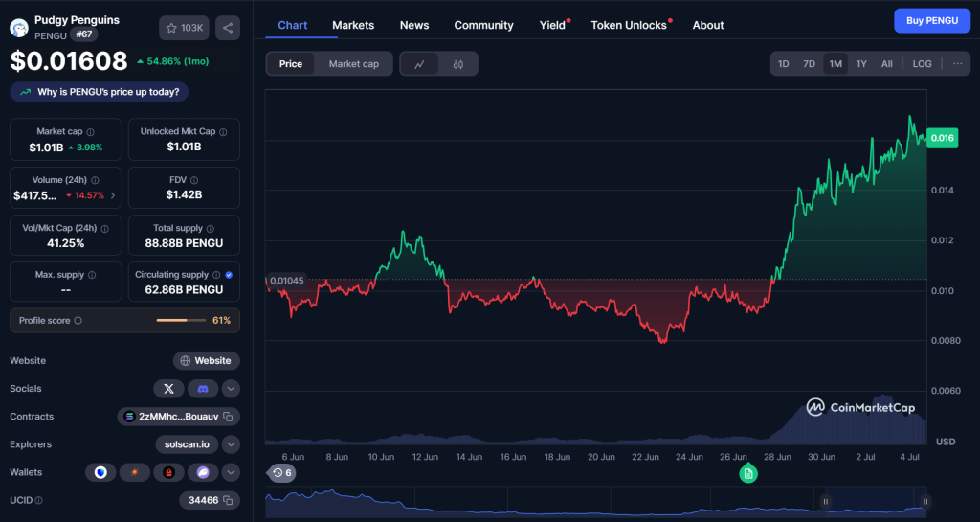Image resolution: width=980 pixels, height=522 pixels.
Task: Click Total supply info icon
Action: 210,229
